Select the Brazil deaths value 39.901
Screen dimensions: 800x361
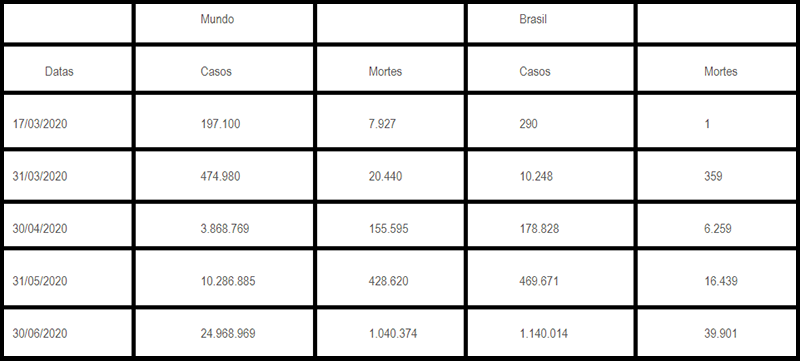point(716,332)
